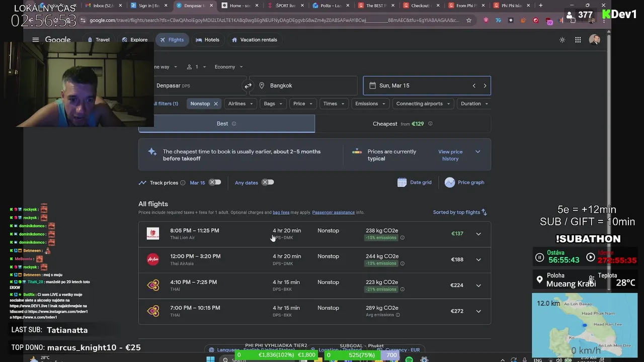Image resolution: width=644 pixels, height=362 pixels.
Task: Select the Cheapest from €129 tab
Action: pyautogui.click(x=403, y=124)
